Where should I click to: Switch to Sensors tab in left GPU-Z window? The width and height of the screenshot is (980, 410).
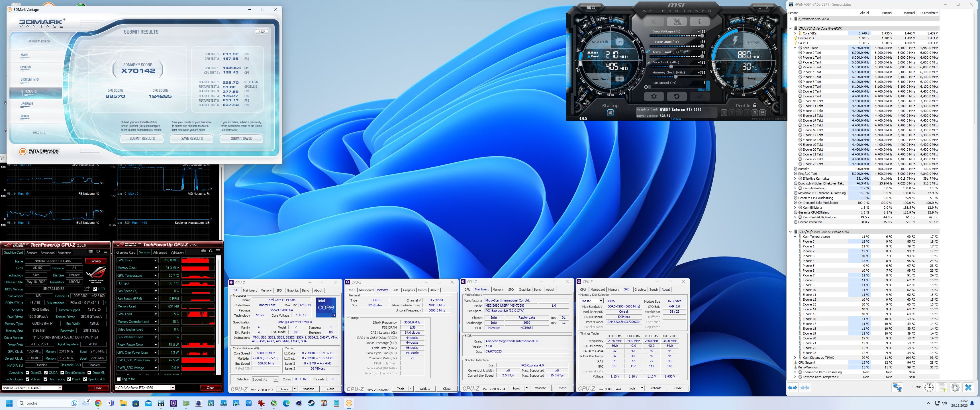tap(32, 253)
